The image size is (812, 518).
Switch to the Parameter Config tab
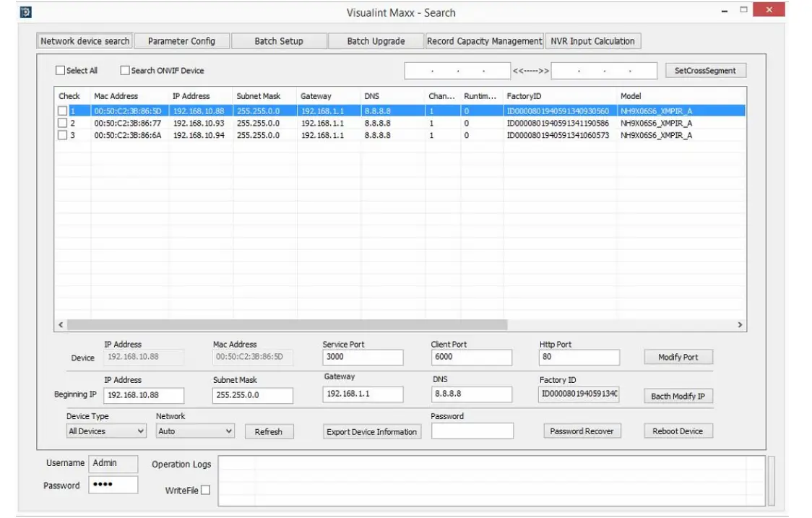pyautogui.click(x=181, y=41)
